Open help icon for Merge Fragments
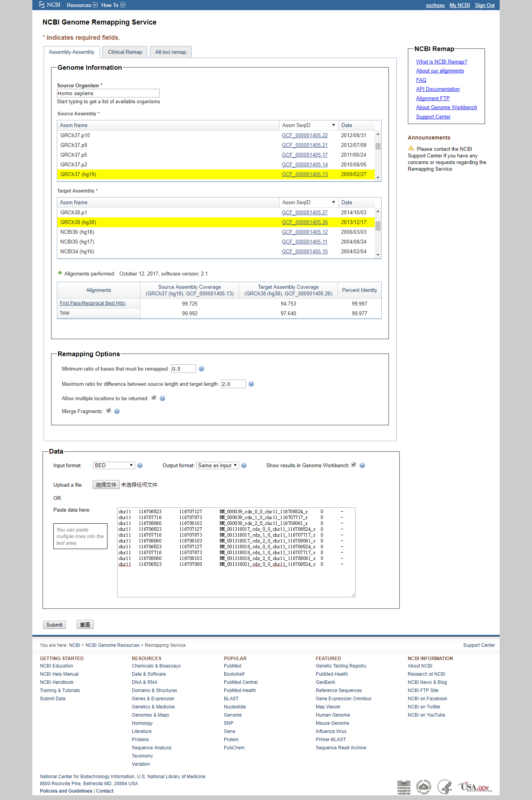The height and width of the screenshot is (800, 532). coord(117,411)
